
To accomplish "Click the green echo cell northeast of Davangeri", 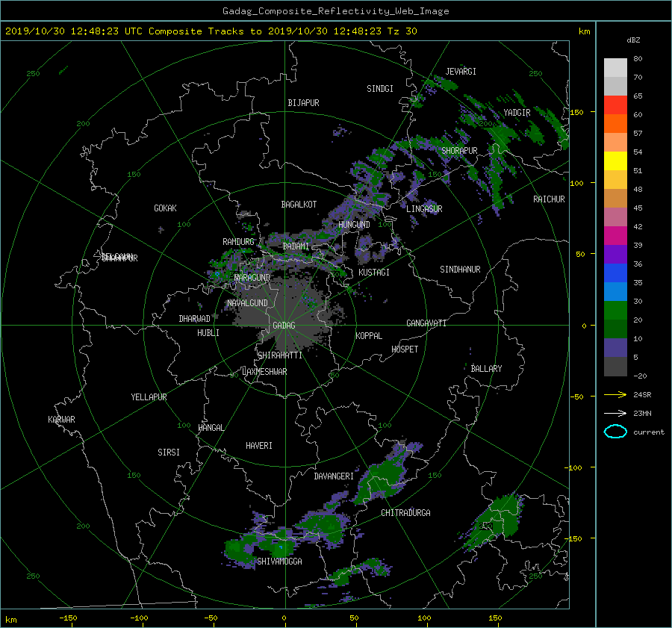I will (x=383, y=476).
